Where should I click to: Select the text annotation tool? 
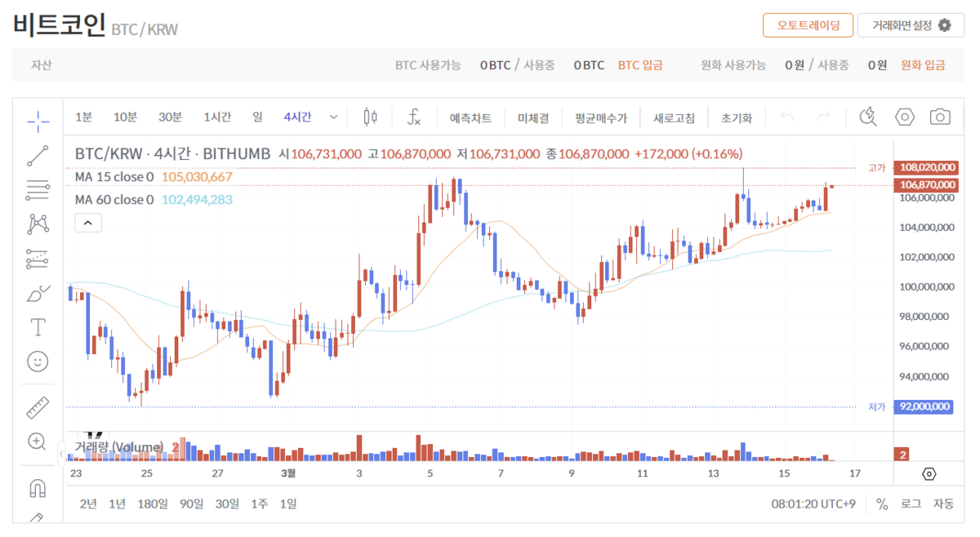click(x=38, y=327)
